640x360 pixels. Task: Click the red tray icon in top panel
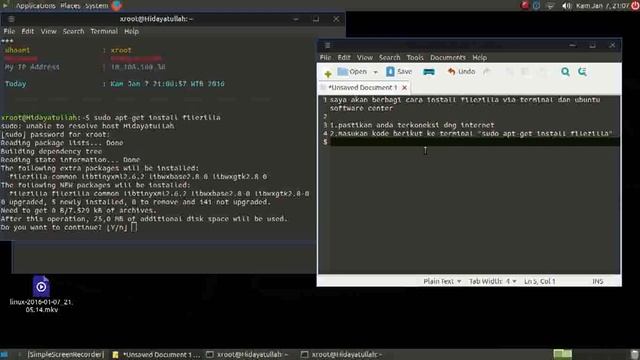coord(525,5)
